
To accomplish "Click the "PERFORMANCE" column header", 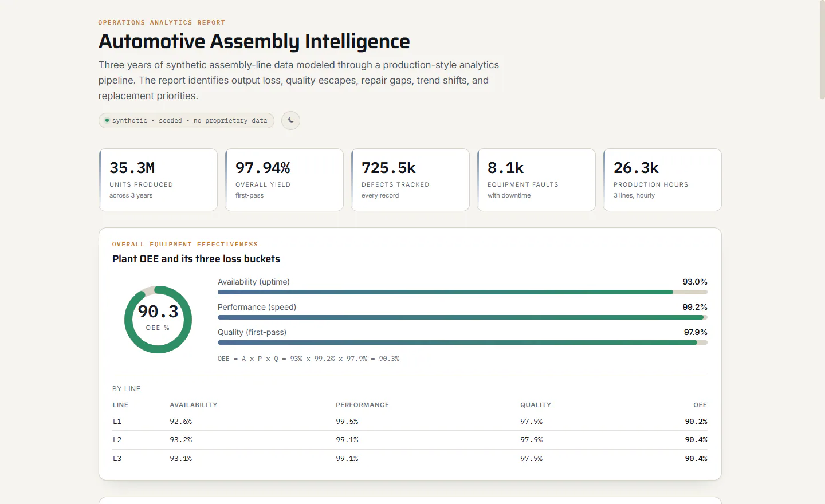I will tap(363, 405).
